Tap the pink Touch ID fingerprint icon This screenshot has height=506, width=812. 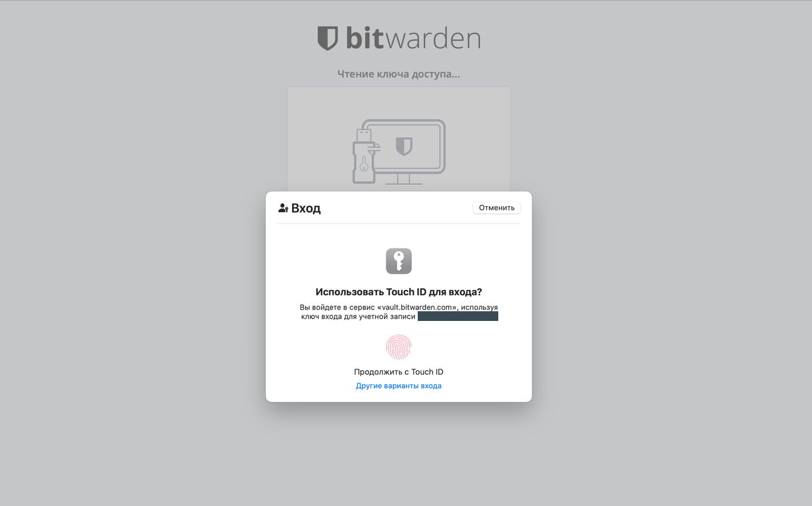tap(399, 347)
